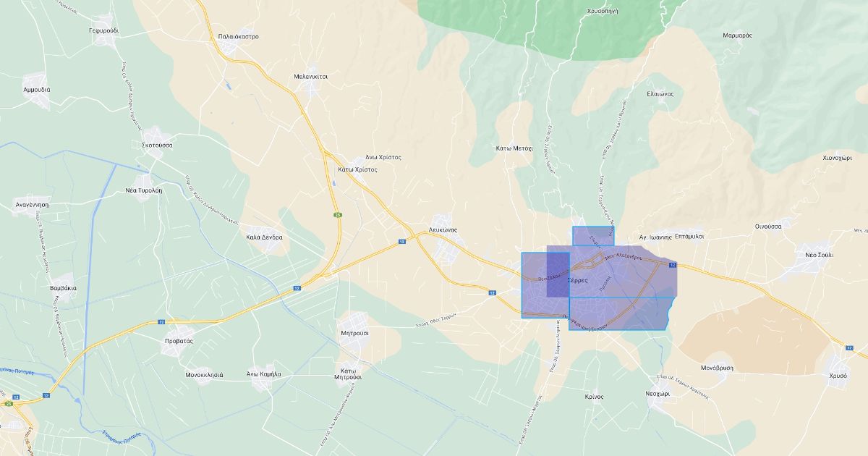Viewport: 868px width, 456px height.
Task: Click the Αγ. Ιωάννης label
Action: [x=655, y=236]
